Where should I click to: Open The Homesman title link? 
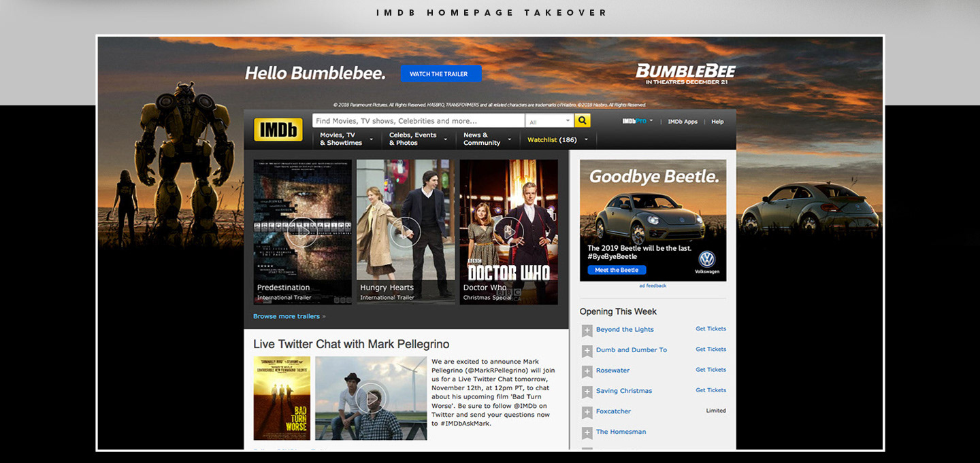click(621, 431)
